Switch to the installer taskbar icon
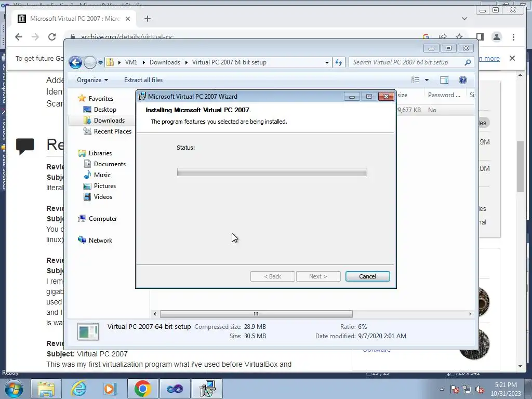 click(207, 389)
